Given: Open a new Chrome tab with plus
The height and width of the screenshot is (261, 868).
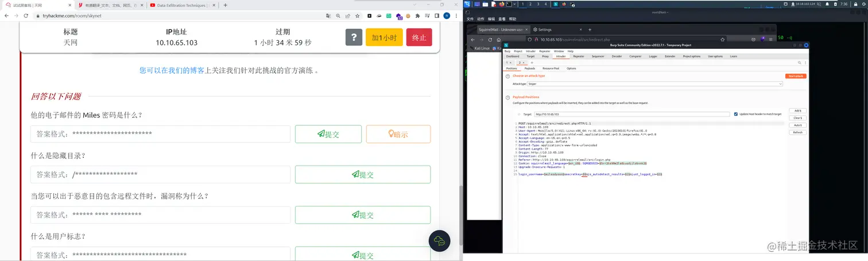Looking at the screenshot, I should point(225,5).
